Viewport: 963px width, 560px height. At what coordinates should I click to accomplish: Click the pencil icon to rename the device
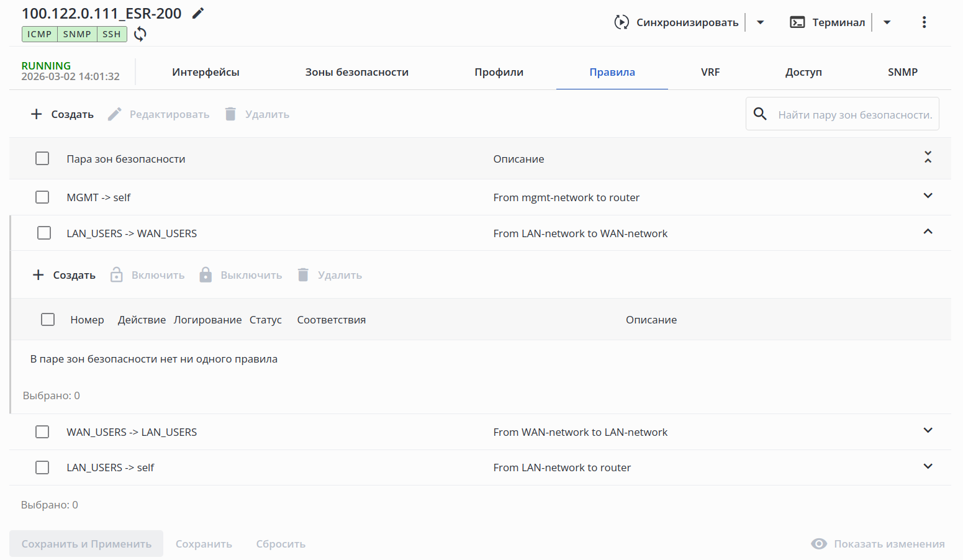198,13
